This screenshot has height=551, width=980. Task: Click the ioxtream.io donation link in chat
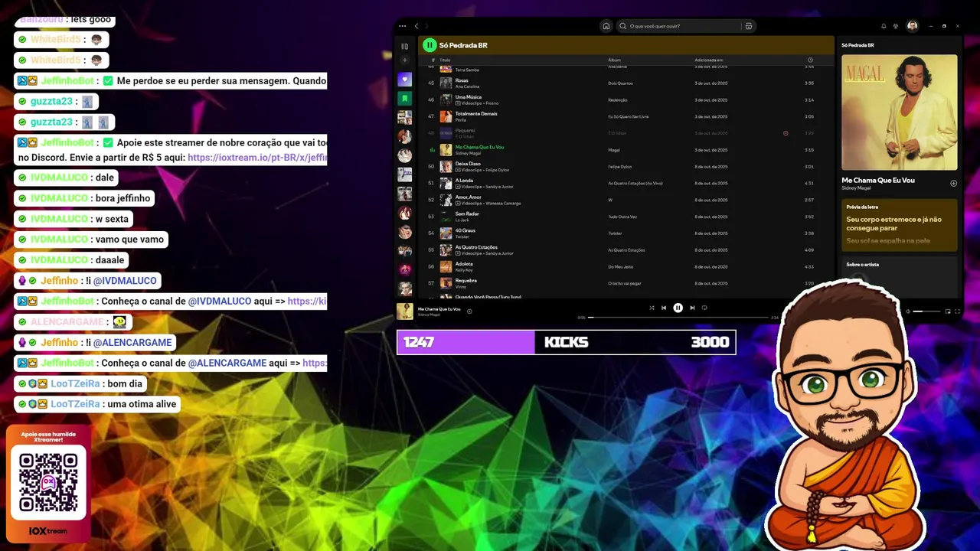(x=257, y=158)
